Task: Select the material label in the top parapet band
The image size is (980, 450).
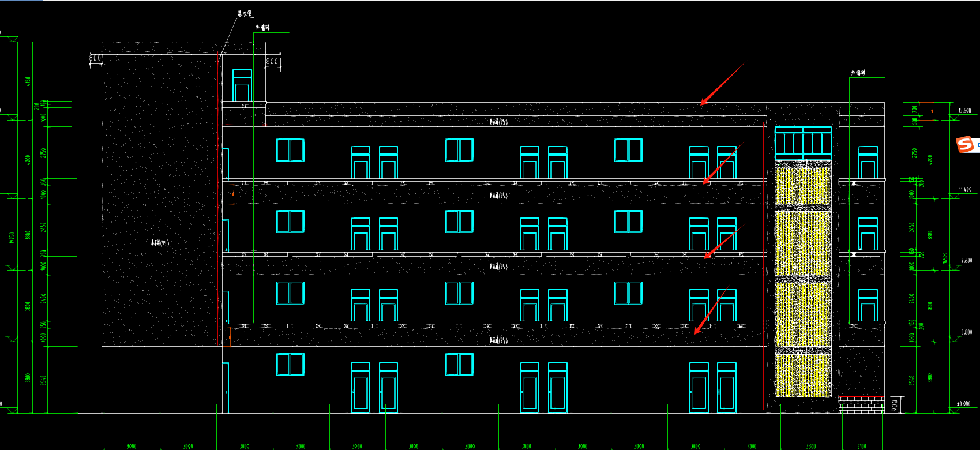Action: (x=498, y=122)
